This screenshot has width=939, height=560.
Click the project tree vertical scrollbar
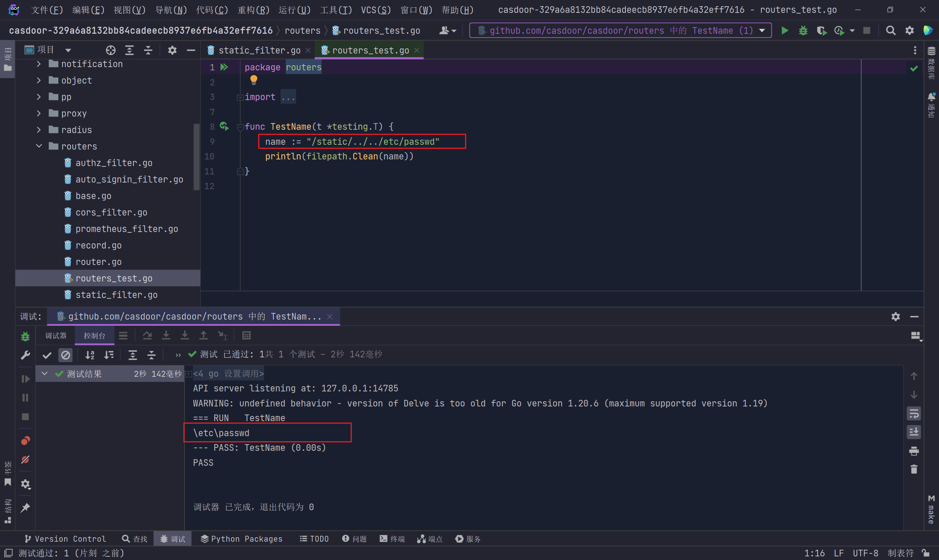tap(196, 157)
